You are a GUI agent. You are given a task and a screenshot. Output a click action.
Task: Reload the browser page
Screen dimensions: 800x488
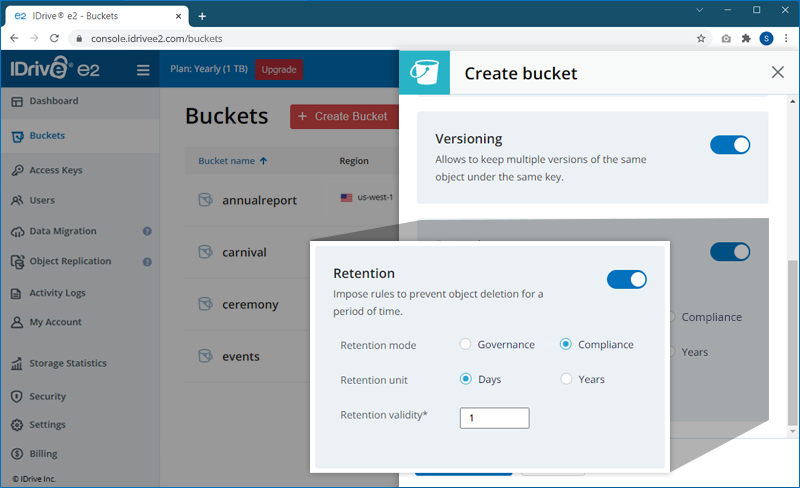pos(54,38)
